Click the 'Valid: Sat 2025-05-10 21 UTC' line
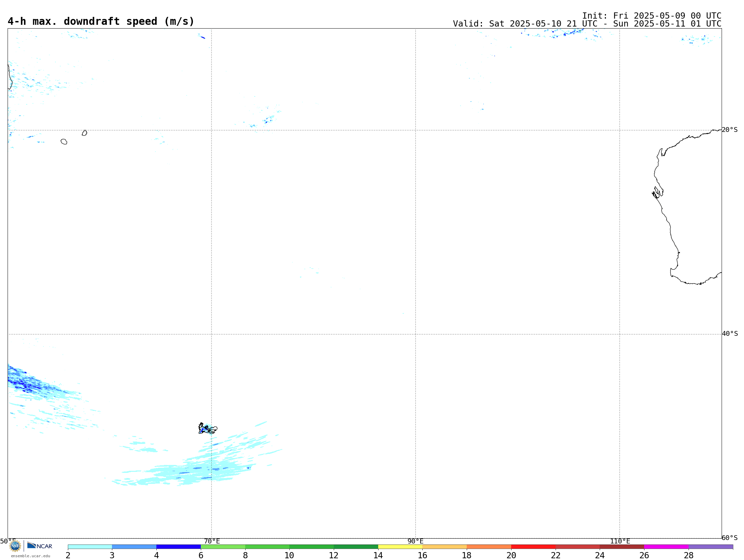The image size is (744, 560). pyautogui.click(x=587, y=24)
